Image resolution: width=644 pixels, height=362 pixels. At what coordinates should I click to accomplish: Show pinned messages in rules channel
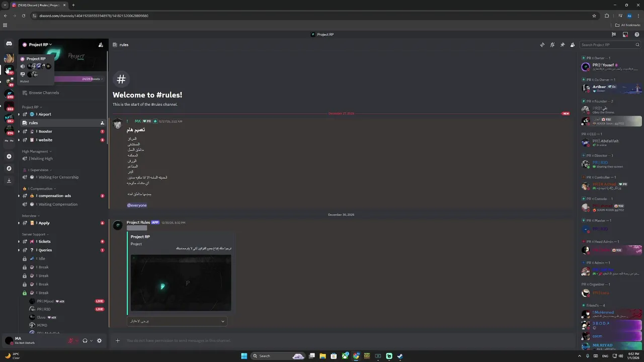tap(562, 45)
